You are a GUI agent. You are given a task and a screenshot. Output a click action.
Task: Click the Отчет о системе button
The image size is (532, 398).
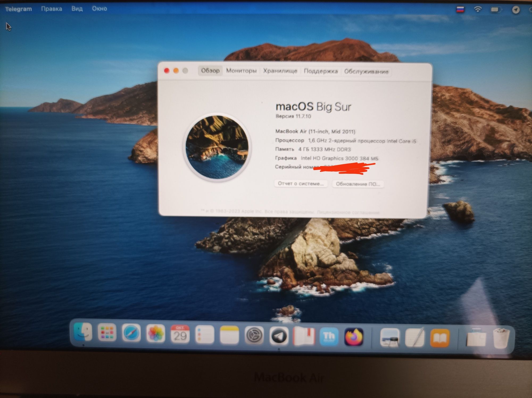(x=301, y=184)
